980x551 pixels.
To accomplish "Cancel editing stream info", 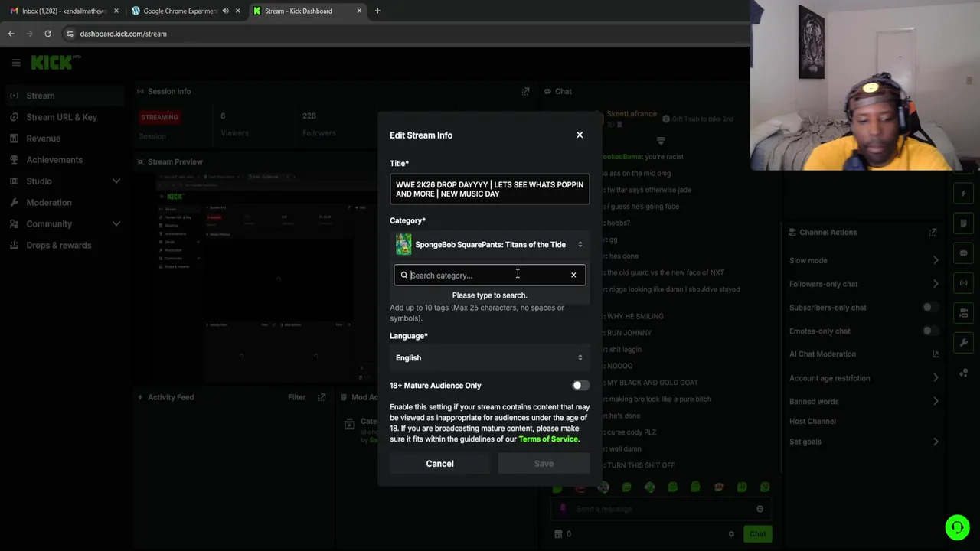I will pyautogui.click(x=439, y=464).
